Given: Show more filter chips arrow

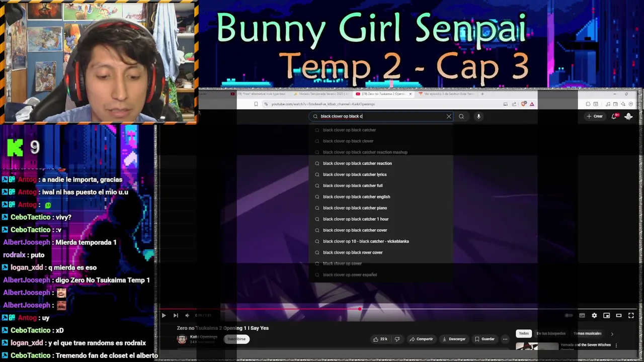Looking at the screenshot, I should (x=612, y=333).
